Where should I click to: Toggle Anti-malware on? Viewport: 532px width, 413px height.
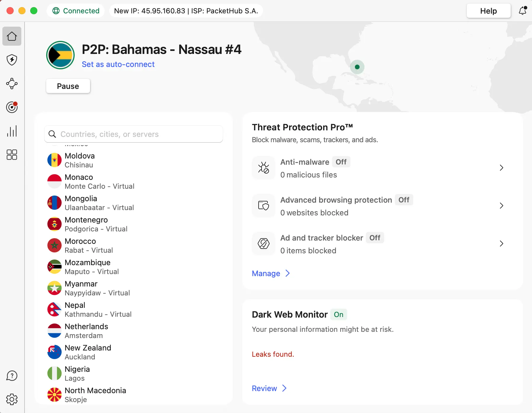coord(341,162)
